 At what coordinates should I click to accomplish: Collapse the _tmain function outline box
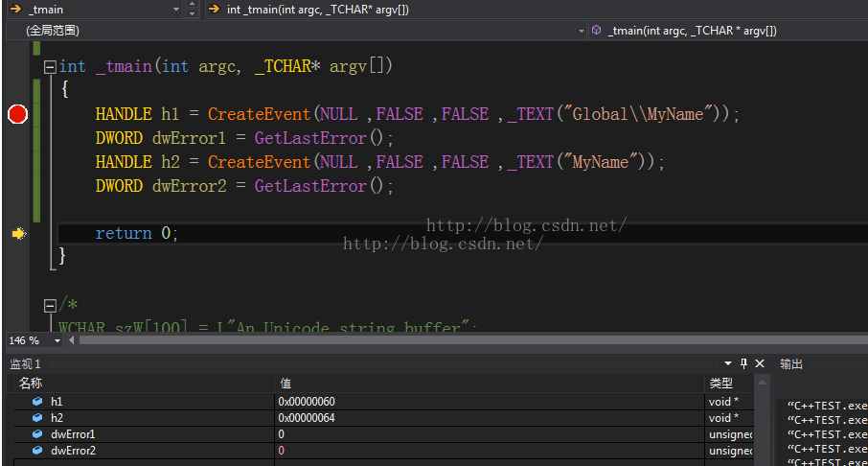(x=50, y=67)
